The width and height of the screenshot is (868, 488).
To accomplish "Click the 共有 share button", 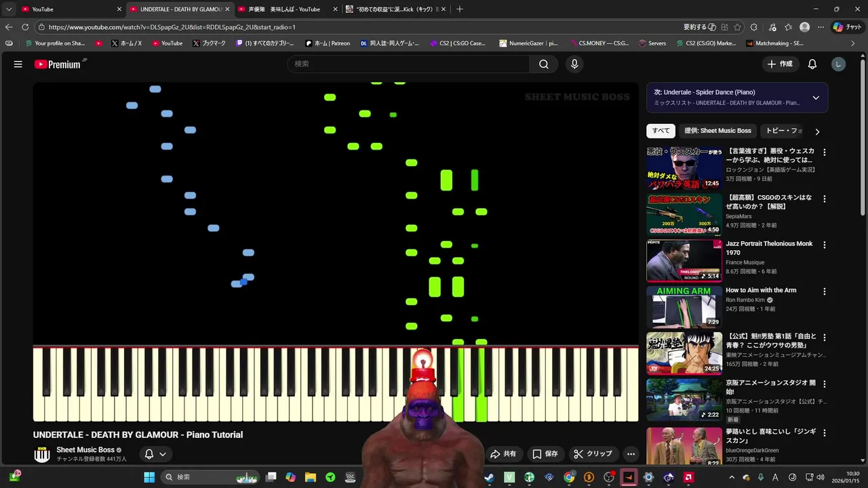I will pos(503,454).
